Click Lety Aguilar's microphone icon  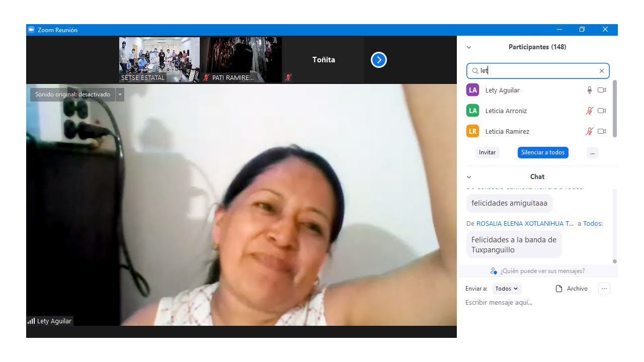pos(590,90)
